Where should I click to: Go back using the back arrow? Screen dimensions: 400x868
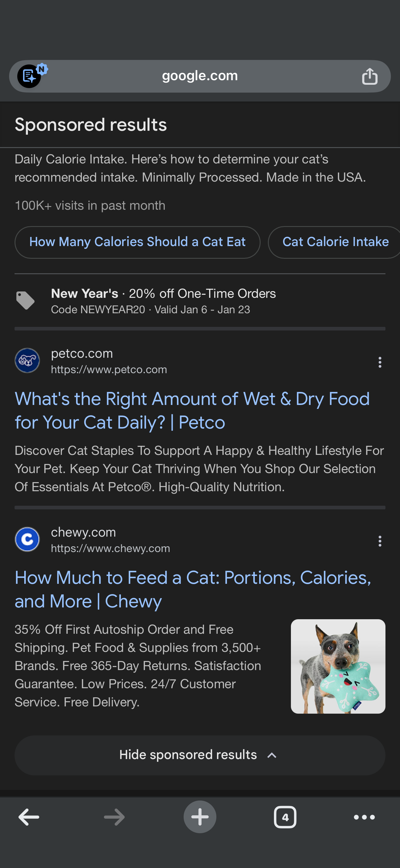click(29, 817)
